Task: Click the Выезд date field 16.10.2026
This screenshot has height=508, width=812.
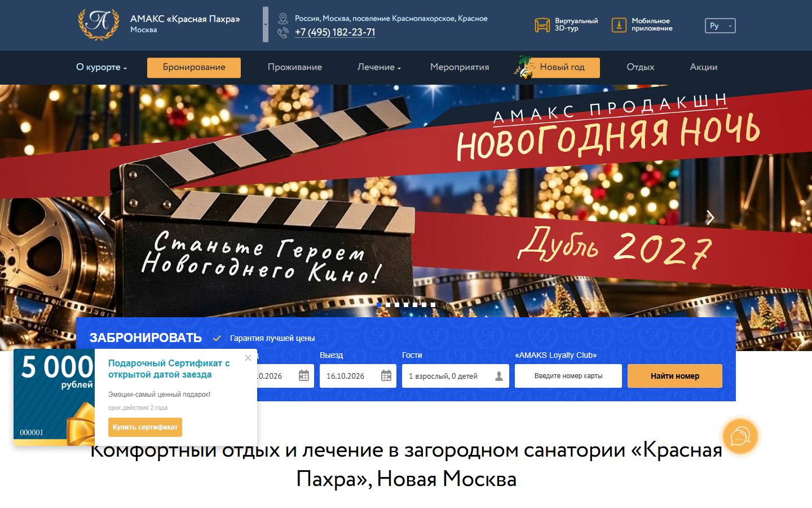Action: (x=358, y=376)
